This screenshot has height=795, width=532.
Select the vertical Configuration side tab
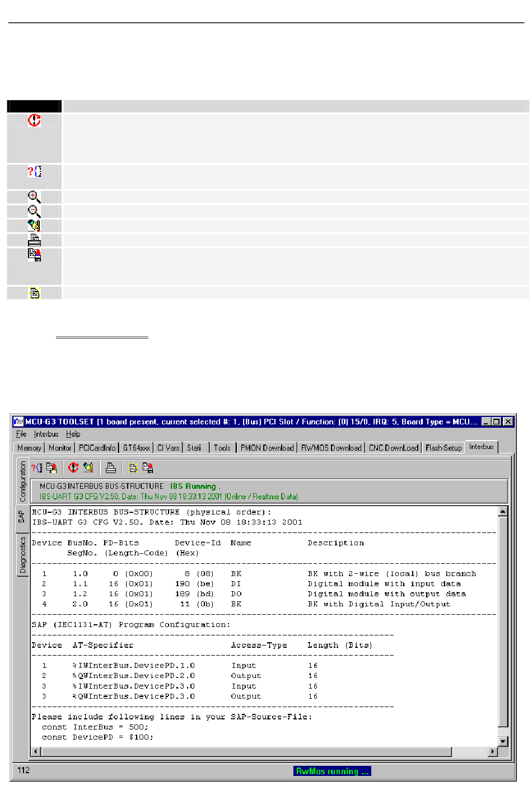22,481
